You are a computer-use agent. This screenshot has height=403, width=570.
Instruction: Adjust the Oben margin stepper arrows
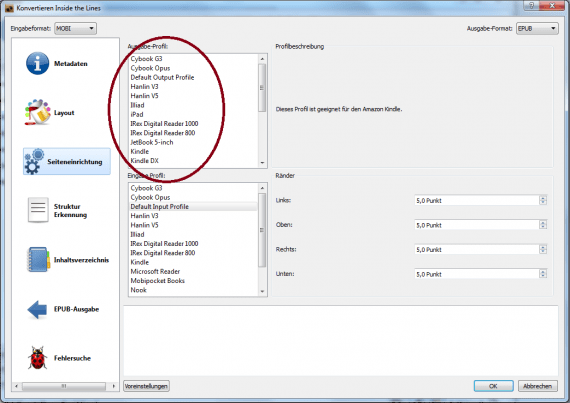tap(543, 225)
